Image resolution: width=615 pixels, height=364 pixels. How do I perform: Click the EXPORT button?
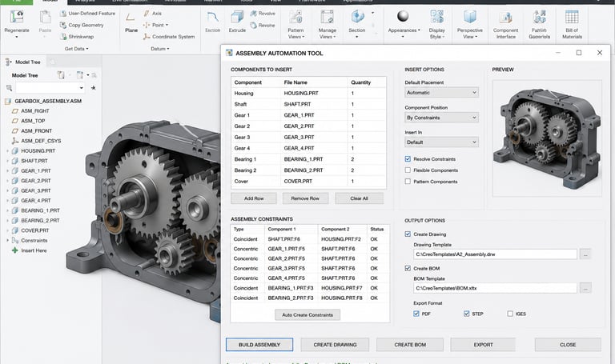click(483, 345)
